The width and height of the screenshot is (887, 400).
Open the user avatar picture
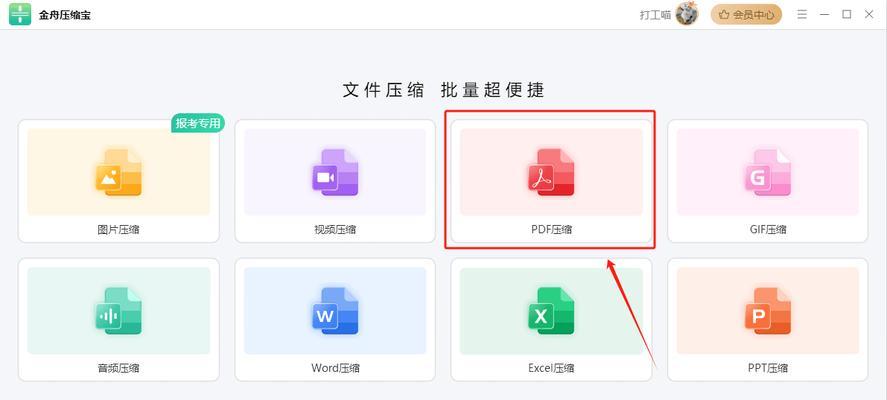[687, 14]
